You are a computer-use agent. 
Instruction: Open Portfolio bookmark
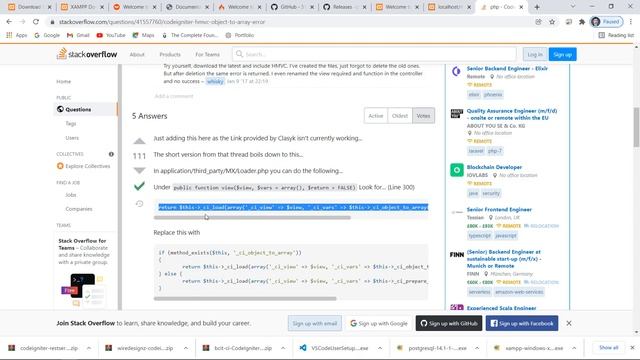point(240,35)
